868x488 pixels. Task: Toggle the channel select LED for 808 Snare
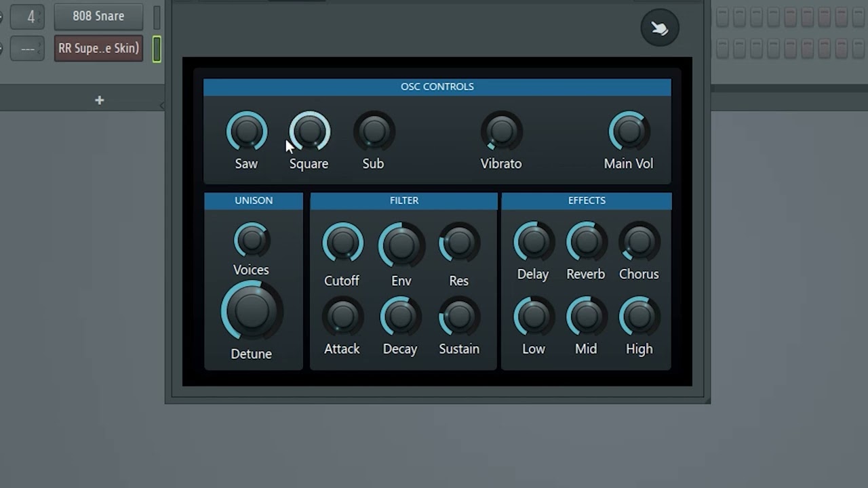(157, 17)
